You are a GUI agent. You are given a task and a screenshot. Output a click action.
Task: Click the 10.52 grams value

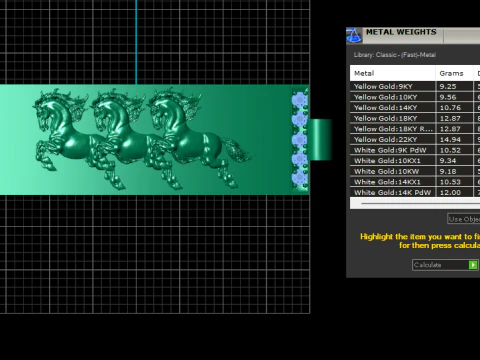[450, 150]
